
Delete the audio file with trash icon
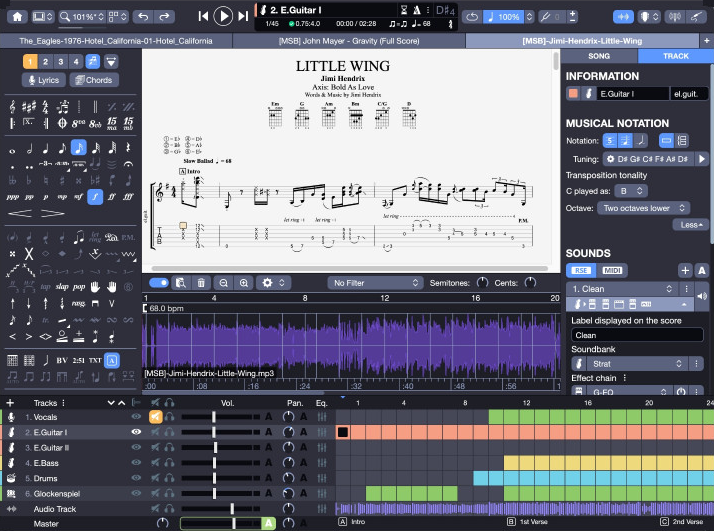(201, 283)
